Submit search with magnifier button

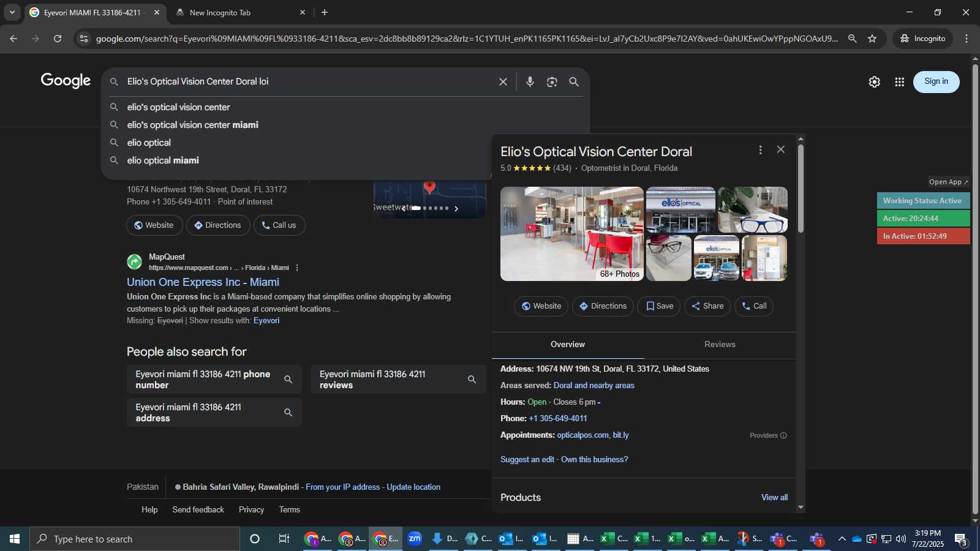click(x=574, y=81)
